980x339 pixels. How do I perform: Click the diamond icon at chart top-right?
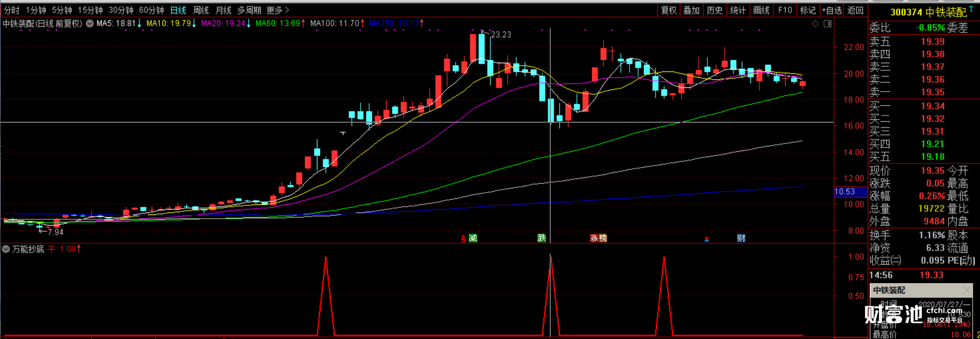click(x=815, y=24)
